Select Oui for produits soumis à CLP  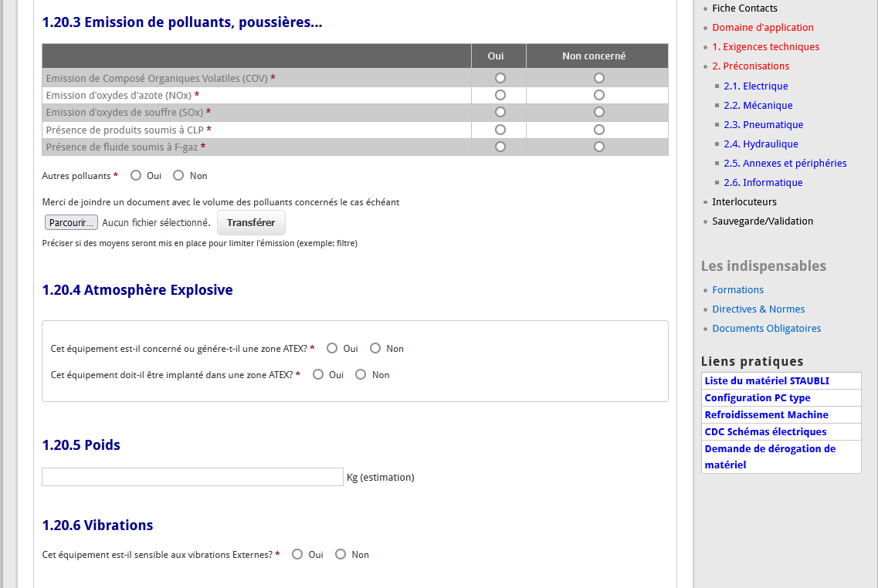pyautogui.click(x=500, y=130)
